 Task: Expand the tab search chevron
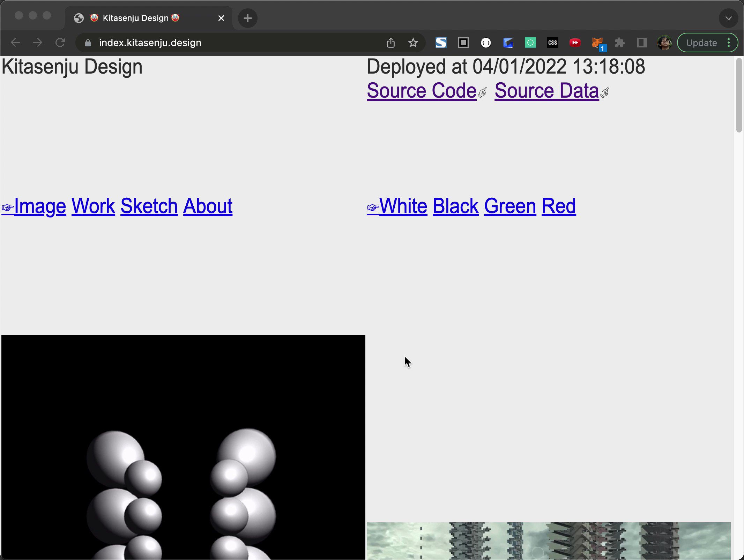pyautogui.click(x=728, y=18)
